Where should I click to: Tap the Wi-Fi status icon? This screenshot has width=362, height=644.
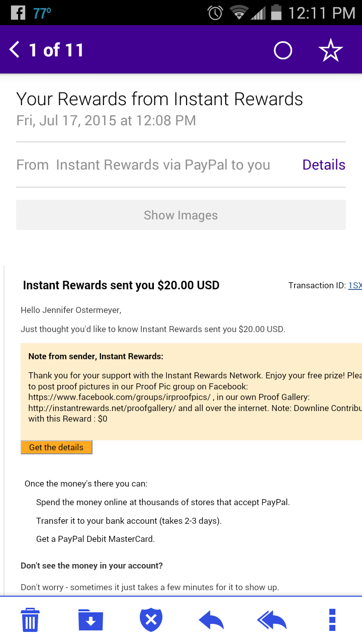pos(239,13)
